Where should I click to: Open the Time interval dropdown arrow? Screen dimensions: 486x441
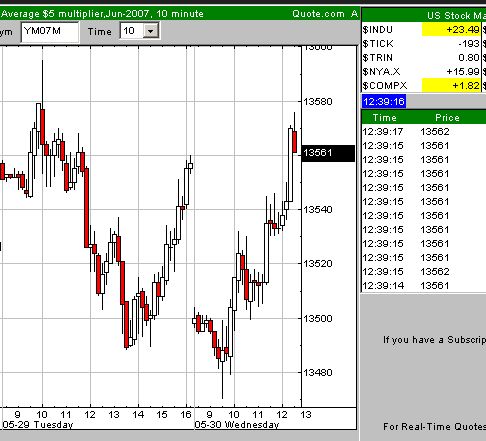(x=151, y=31)
